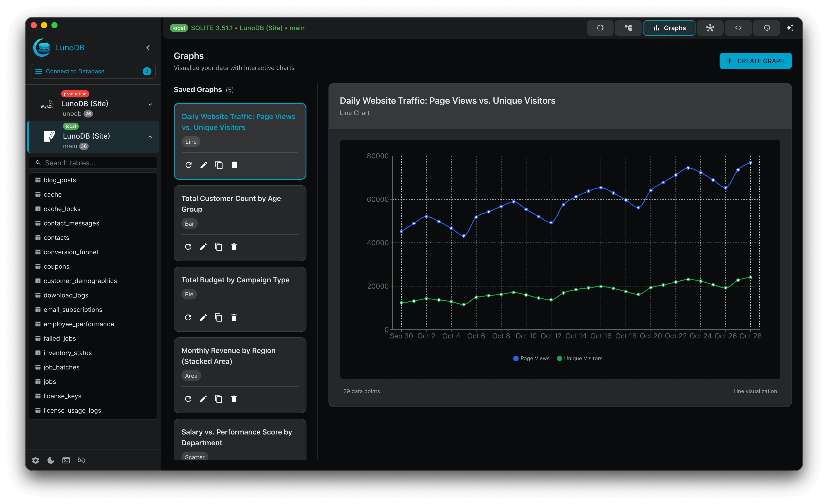This screenshot has width=828, height=504.
Task: Collapse the sidebar with the chevron
Action: pyautogui.click(x=148, y=47)
